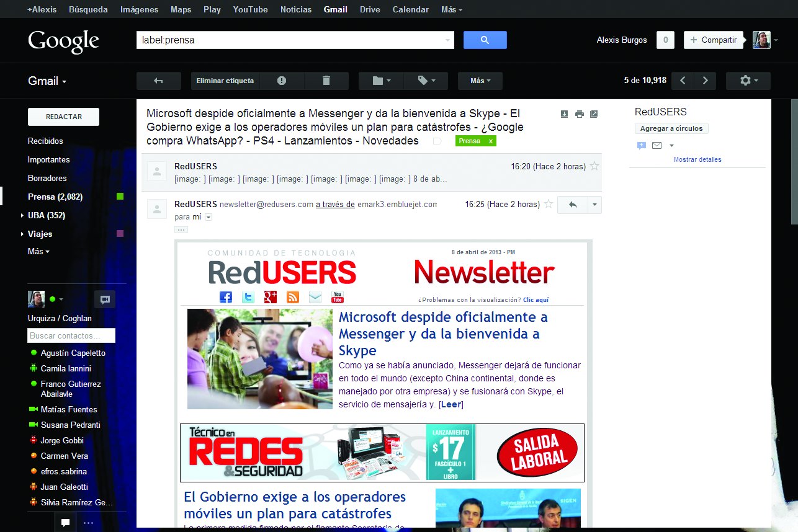This screenshot has width=798, height=532.
Task: Open Recibidos in the sidebar
Action: pyautogui.click(x=45, y=141)
